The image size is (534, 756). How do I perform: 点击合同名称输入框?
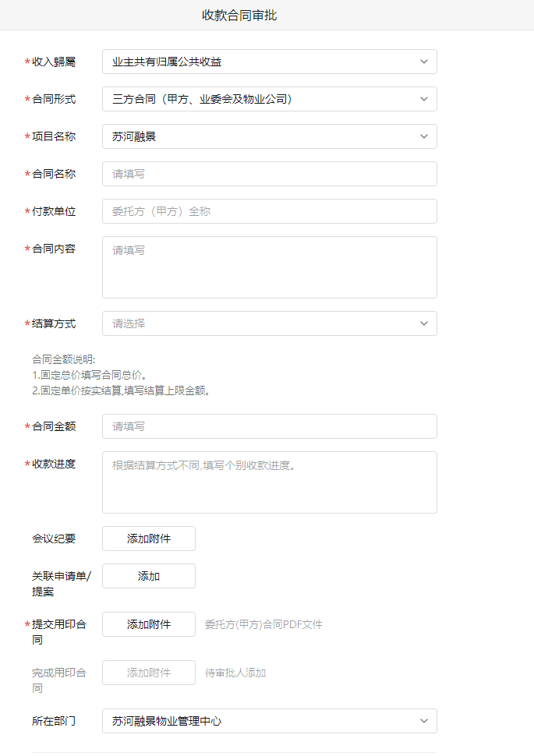[269, 174]
